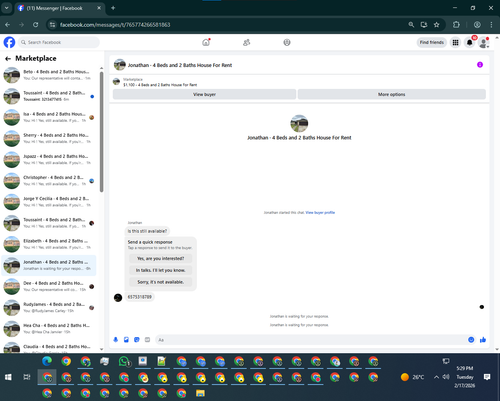Open Isa's 4 Beds house conversation

[49, 117]
